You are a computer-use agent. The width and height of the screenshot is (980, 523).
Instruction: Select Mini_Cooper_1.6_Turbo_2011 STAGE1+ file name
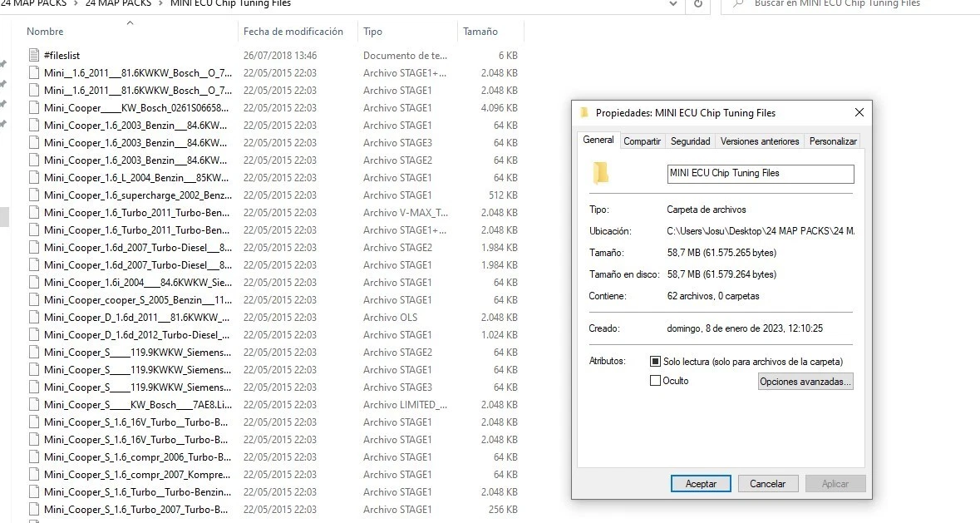click(136, 230)
